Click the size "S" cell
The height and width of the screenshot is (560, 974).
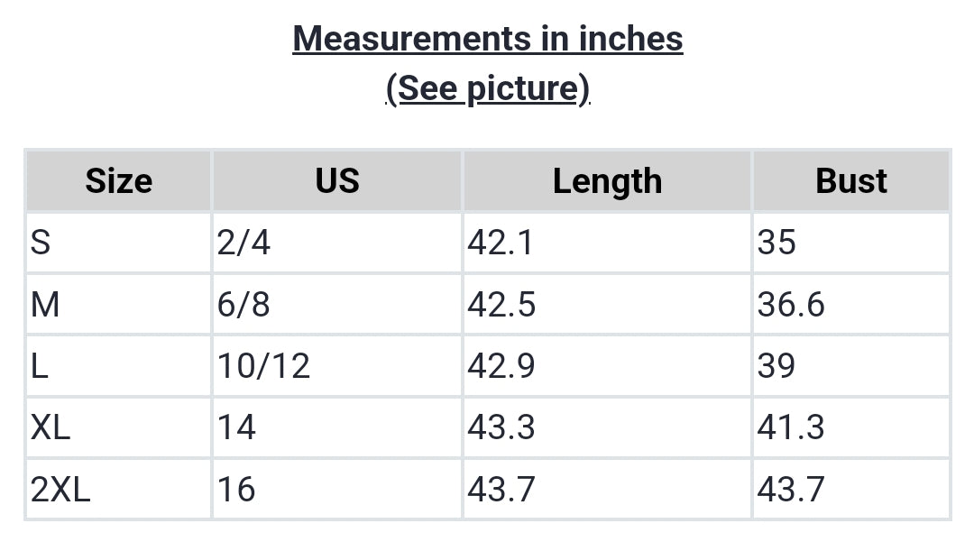[x=41, y=243]
